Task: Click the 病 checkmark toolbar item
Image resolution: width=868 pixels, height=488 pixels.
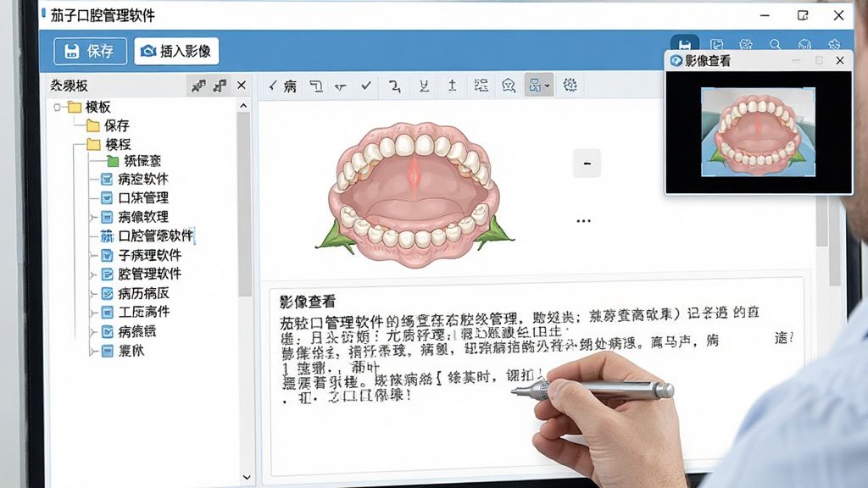Action: 282,86
